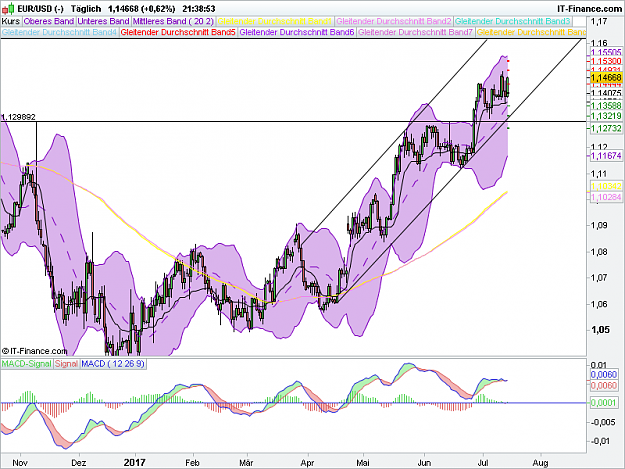
Task: Select the Oberes Band legend tab
Action: 49,21
